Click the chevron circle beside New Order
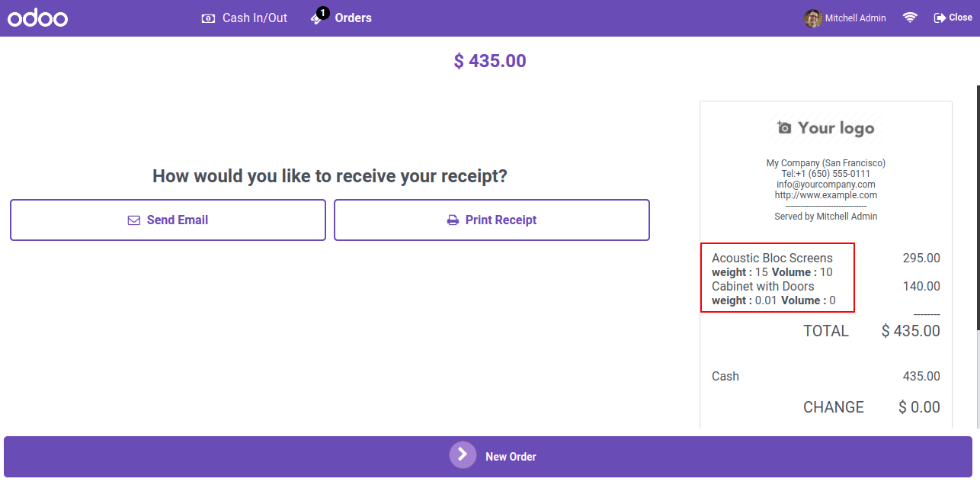The image size is (980, 485). 463,455
